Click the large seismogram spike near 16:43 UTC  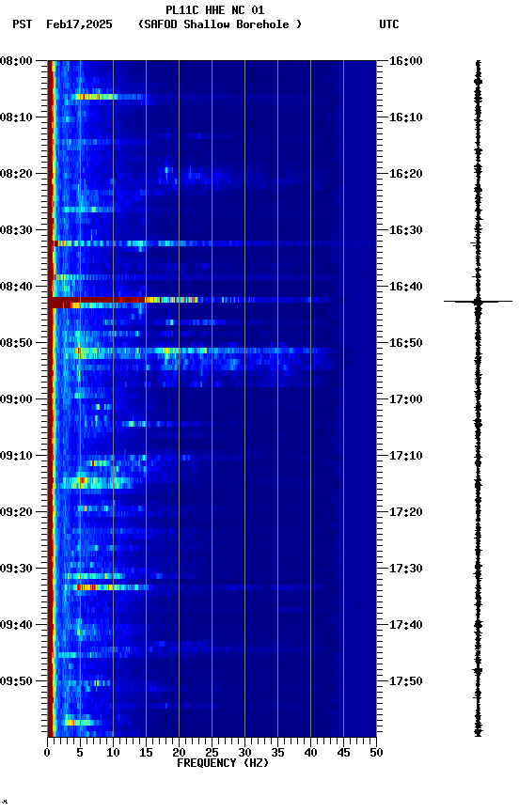[478, 301]
